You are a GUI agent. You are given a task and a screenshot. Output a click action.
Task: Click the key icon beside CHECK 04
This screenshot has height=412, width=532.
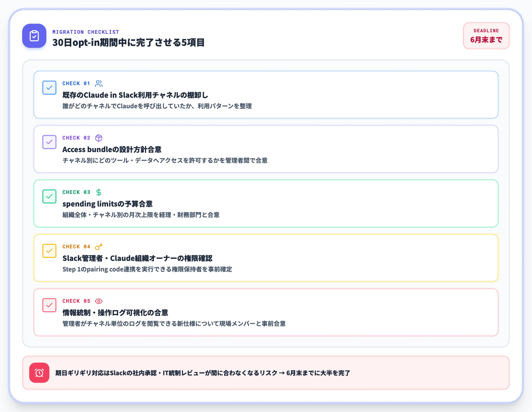click(x=99, y=247)
